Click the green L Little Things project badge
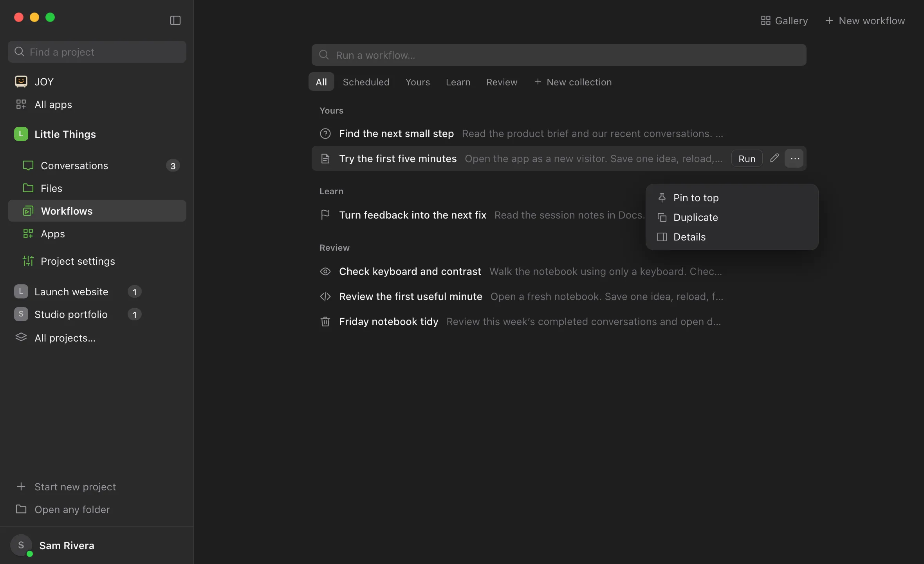 21,134
